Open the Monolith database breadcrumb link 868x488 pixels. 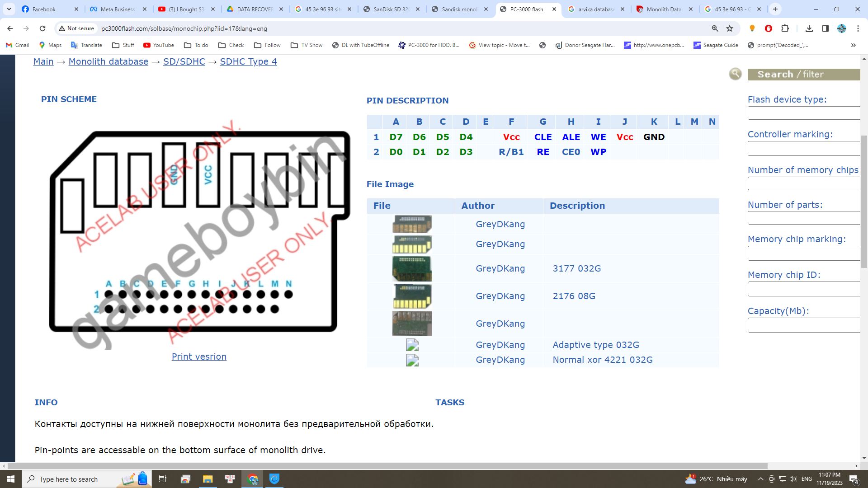click(108, 61)
